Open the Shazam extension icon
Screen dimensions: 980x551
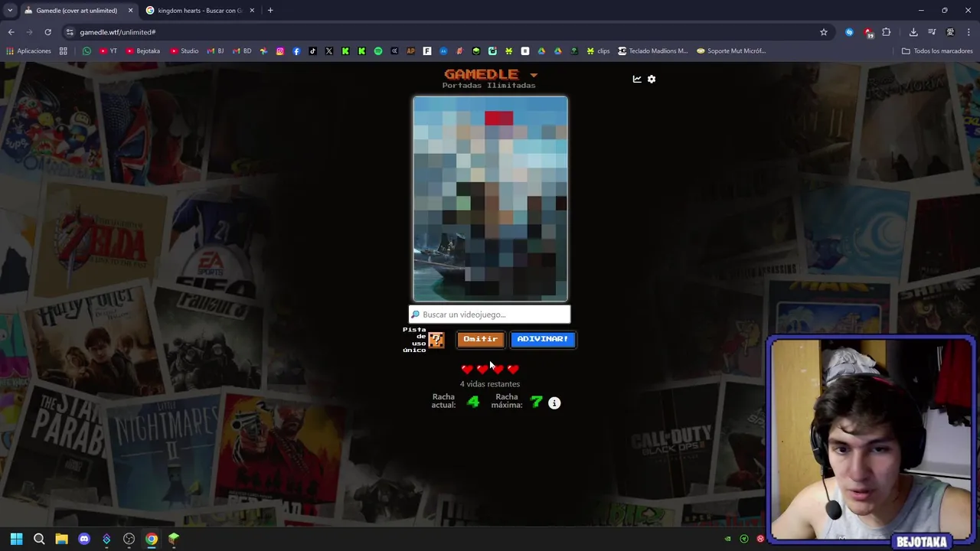[x=849, y=32]
